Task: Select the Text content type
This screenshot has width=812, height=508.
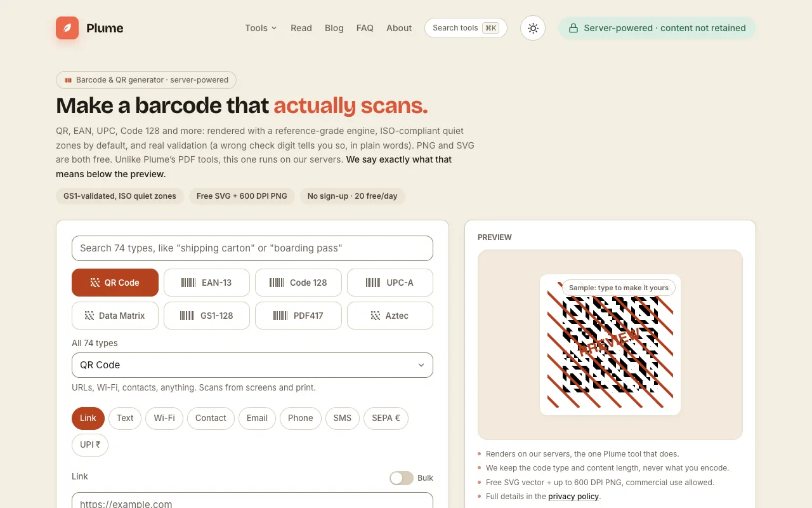Action: [x=125, y=418]
